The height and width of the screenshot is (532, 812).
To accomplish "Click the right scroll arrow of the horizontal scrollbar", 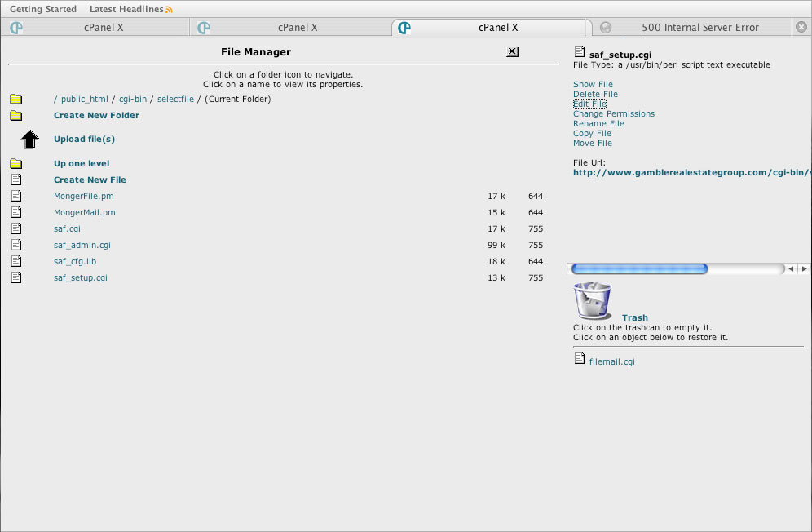I will (x=805, y=268).
